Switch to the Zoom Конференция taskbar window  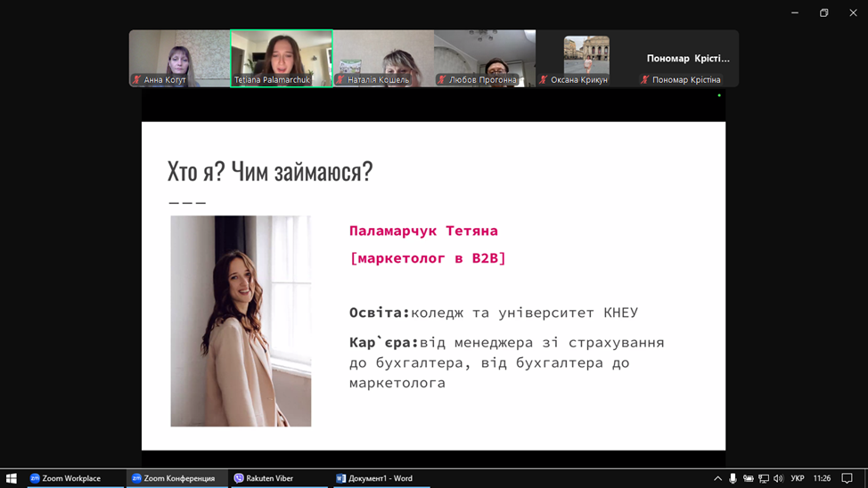coord(176,478)
